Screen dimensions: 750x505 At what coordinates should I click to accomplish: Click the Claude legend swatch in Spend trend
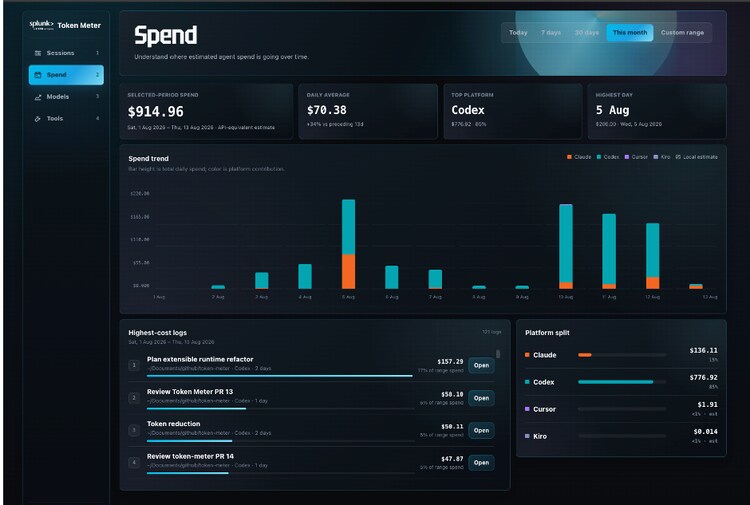[x=569, y=157]
